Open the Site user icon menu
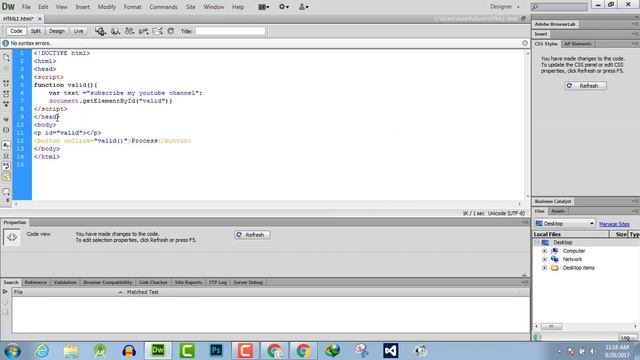This screenshot has width=640, height=360. [x=303, y=7]
